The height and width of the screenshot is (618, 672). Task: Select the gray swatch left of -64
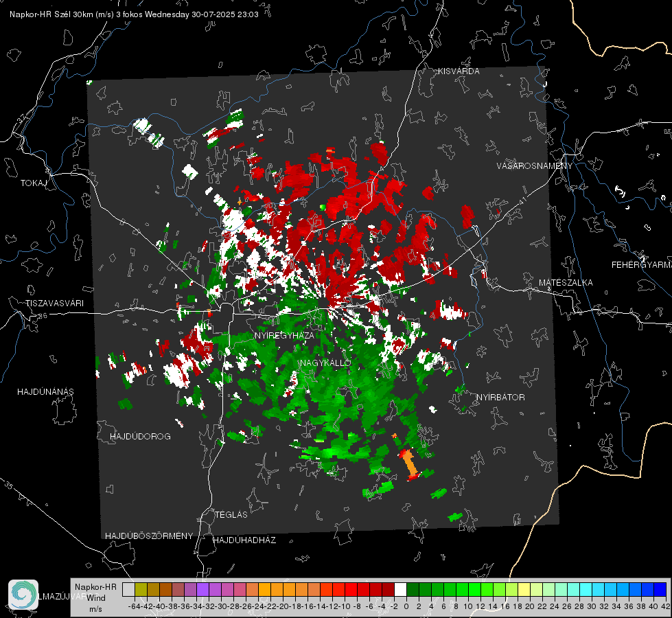click(x=128, y=590)
